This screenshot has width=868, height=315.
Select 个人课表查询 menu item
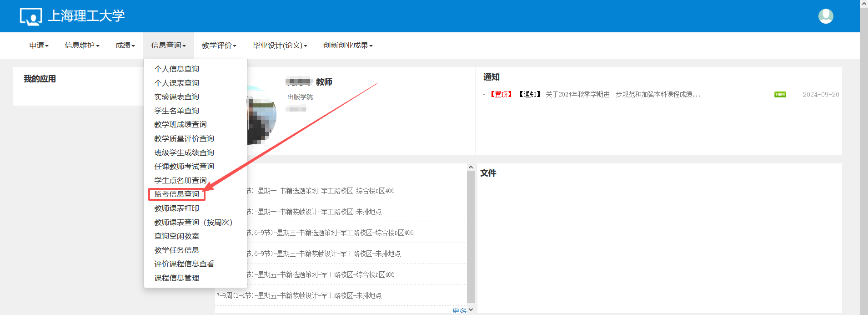[177, 83]
